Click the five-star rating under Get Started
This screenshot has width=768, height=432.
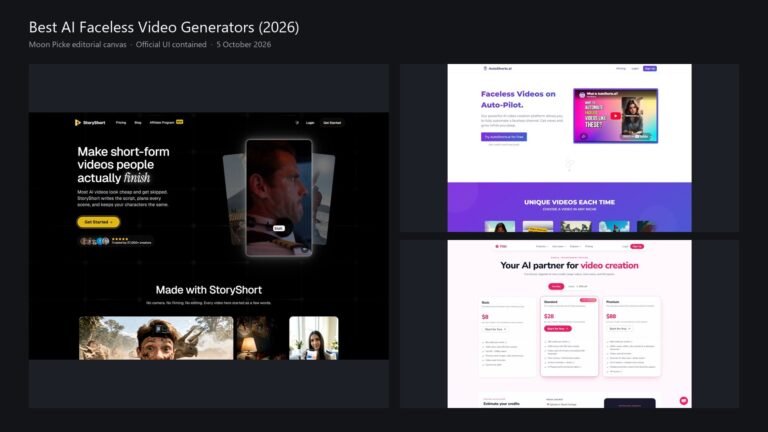point(120,239)
